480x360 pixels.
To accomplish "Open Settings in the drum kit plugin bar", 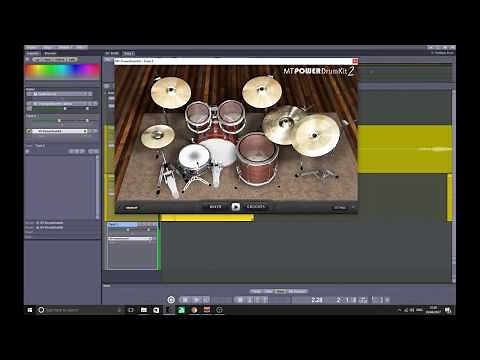I will pos(340,207).
